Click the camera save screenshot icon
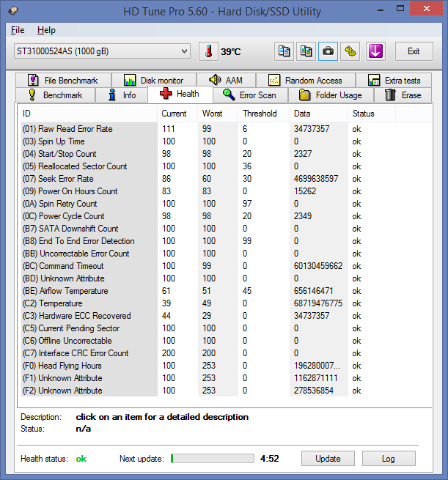448x480 pixels. coord(328,51)
